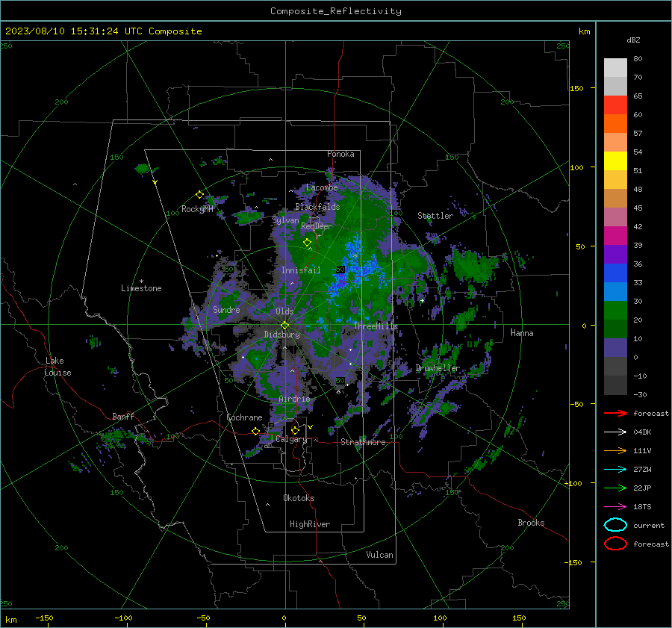
Task: Click the HighRiver city label
Action: (310, 524)
